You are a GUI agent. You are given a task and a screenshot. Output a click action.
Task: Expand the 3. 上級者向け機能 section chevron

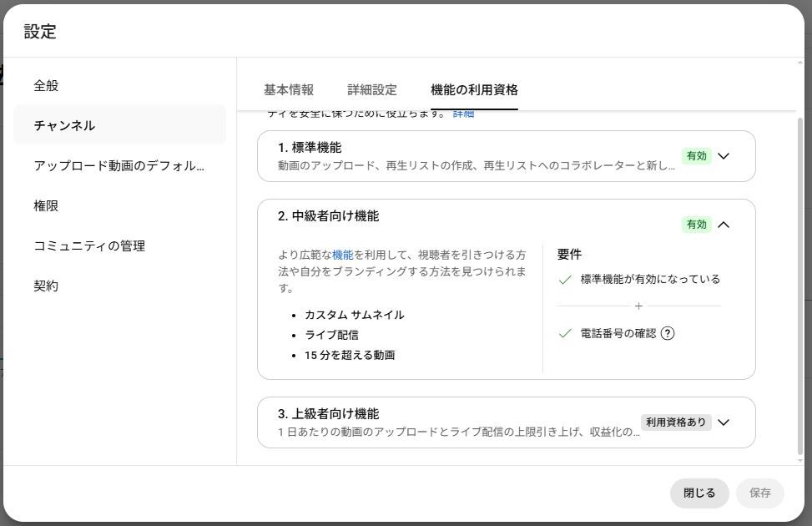click(x=724, y=422)
